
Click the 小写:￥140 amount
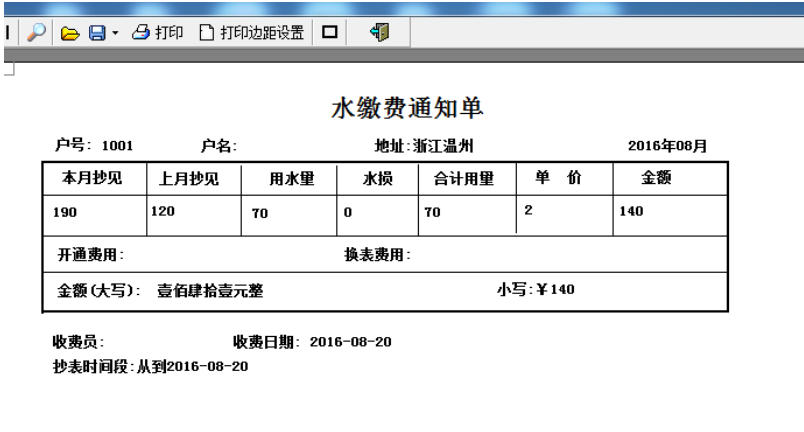pyautogui.click(x=535, y=290)
